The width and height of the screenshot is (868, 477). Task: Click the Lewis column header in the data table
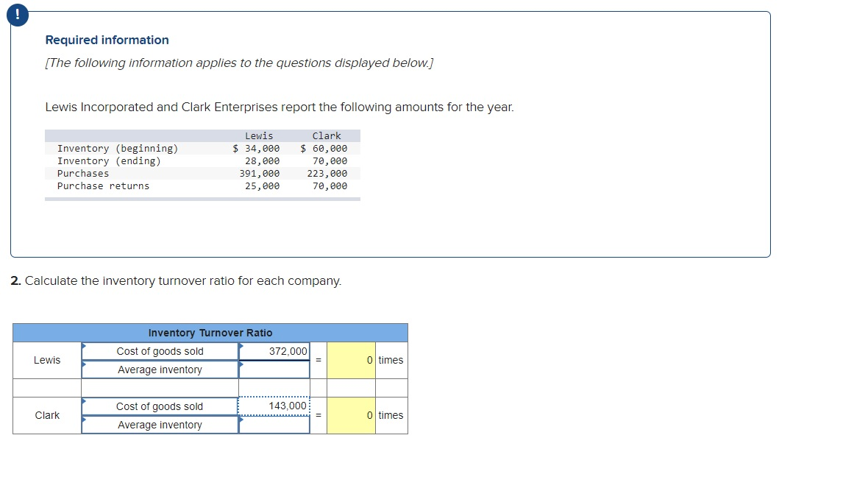click(259, 135)
